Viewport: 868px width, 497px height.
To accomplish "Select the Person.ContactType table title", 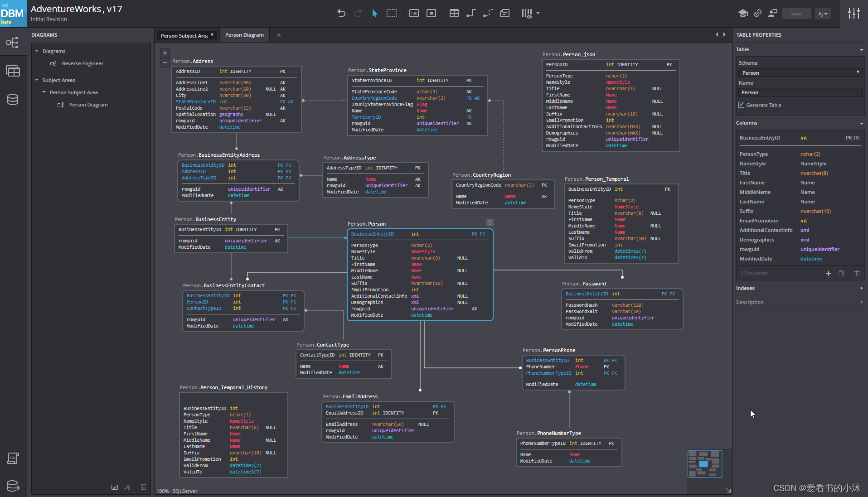I will (323, 345).
